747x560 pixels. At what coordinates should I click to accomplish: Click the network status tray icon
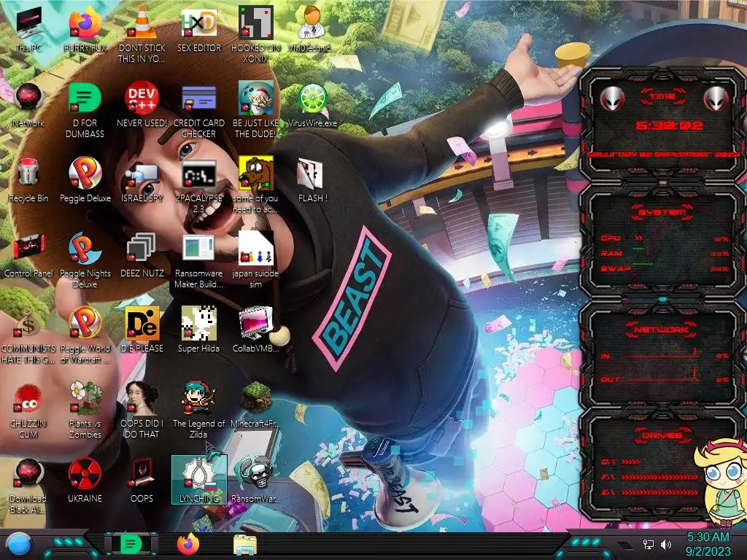[x=649, y=544]
